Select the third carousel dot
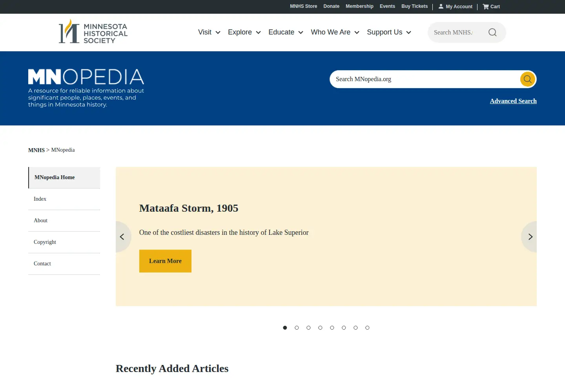565x392 pixels. point(308,328)
